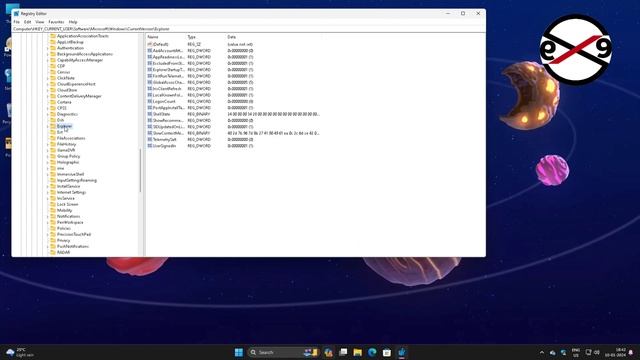The image size is (640, 360).
Task: Select the InputSettingsRoaming key
Action: point(77,180)
